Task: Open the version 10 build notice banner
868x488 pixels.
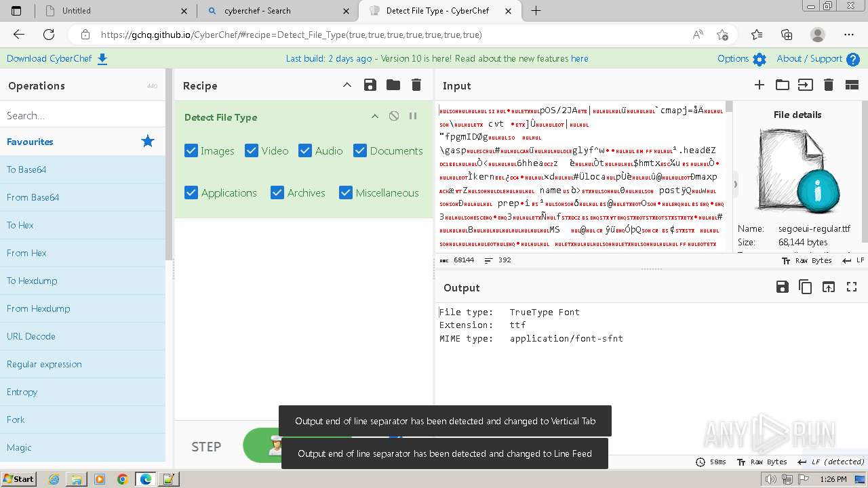Action: pos(437,58)
